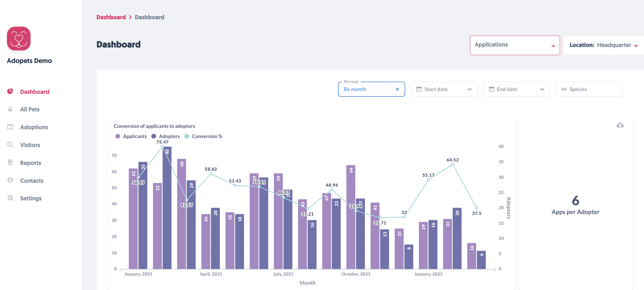Open the Applications dropdown
Image resolution: width=644 pixels, height=290 pixels.
click(514, 45)
